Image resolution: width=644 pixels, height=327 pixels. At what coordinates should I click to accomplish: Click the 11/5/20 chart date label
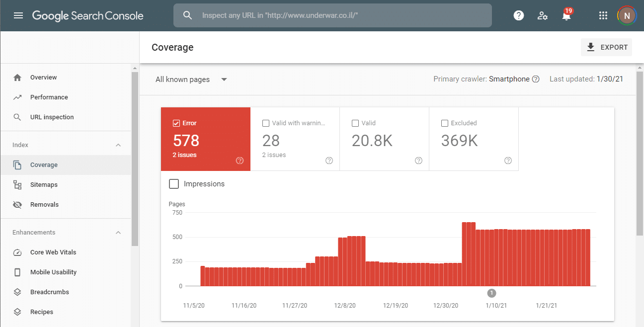(194, 306)
